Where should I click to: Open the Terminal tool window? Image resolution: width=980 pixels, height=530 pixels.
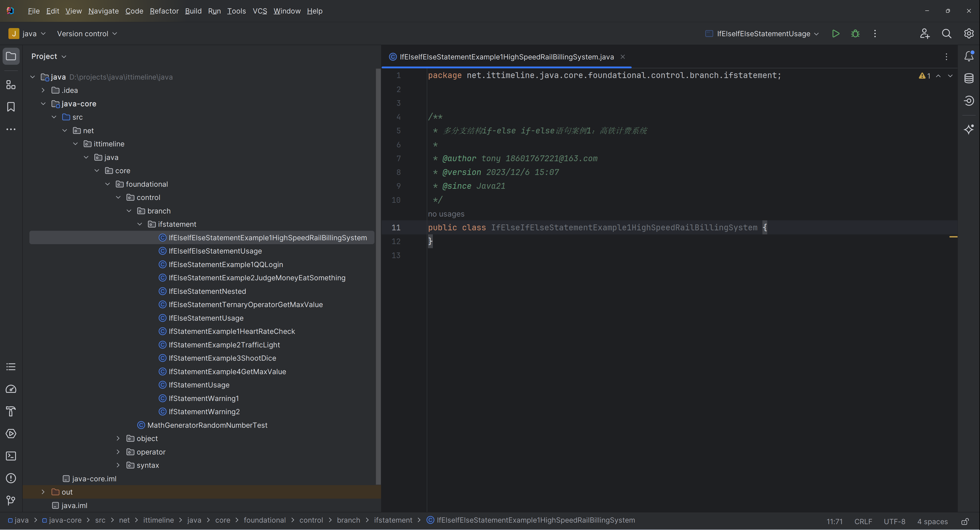tap(11, 456)
